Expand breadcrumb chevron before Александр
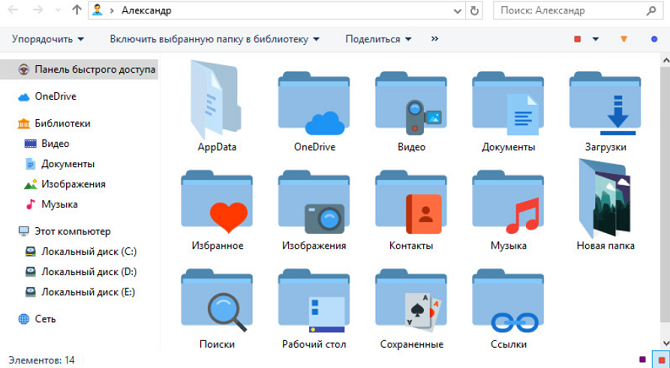 point(112,11)
